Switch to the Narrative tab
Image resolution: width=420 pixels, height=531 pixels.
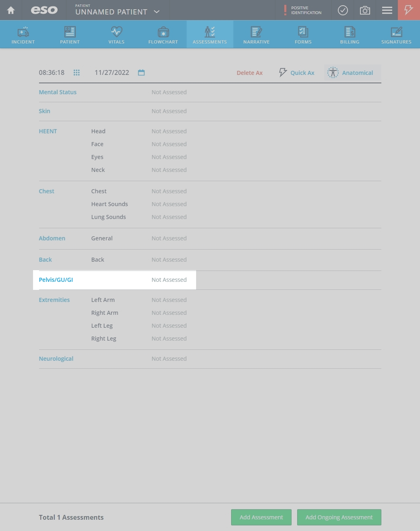(257, 35)
